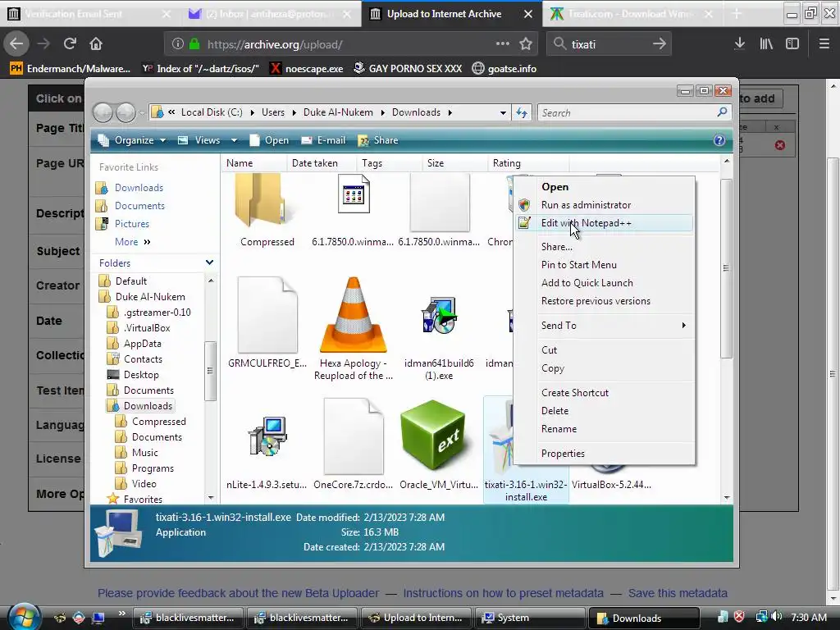Screen dimensions: 840x630
Task: Reload the archive.org page
Action: pos(70,44)
